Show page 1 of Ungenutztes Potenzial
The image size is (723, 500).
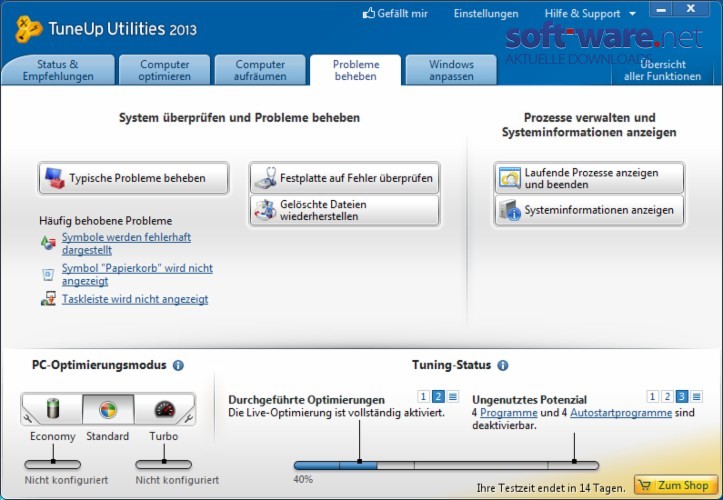652,396
